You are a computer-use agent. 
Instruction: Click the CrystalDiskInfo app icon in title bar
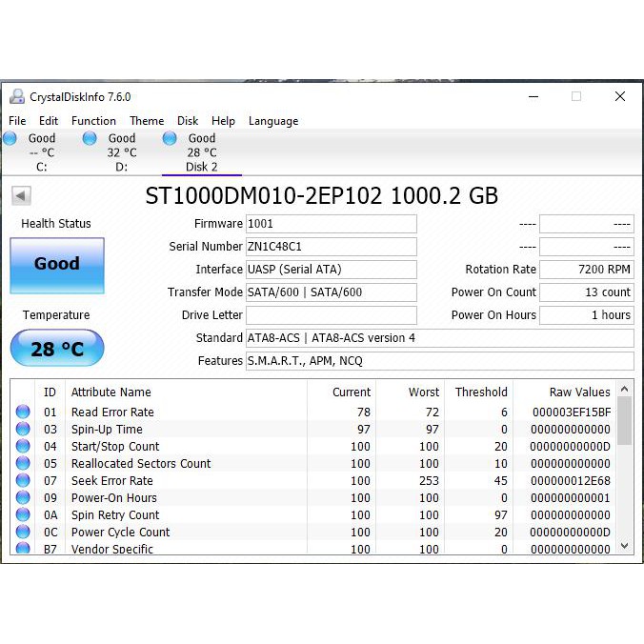[x=17, y=96]
